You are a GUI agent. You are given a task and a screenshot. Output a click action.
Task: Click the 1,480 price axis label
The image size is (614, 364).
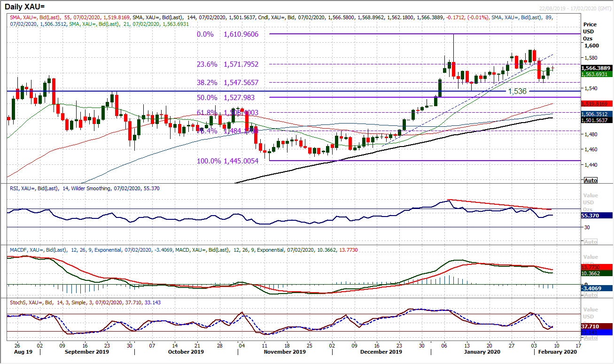(x=590, y=134)
